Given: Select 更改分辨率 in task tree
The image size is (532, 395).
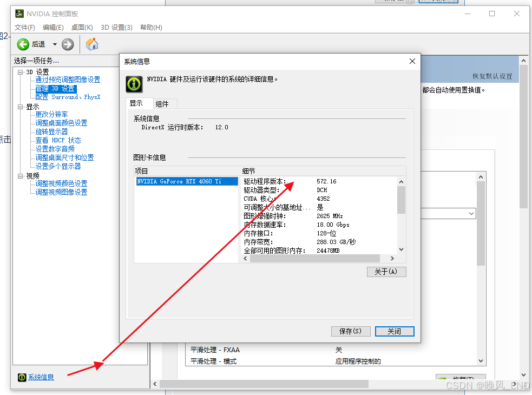Looking at the screenshot, I should [51, 114].
